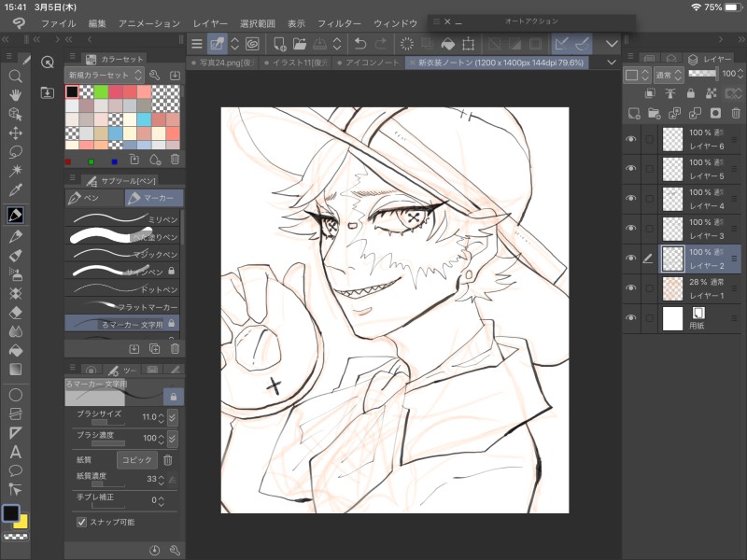This screenshot has height=560, width=747.
Task: Select the Pencil tool in left toolbar
Action: [x=15, y=237]
